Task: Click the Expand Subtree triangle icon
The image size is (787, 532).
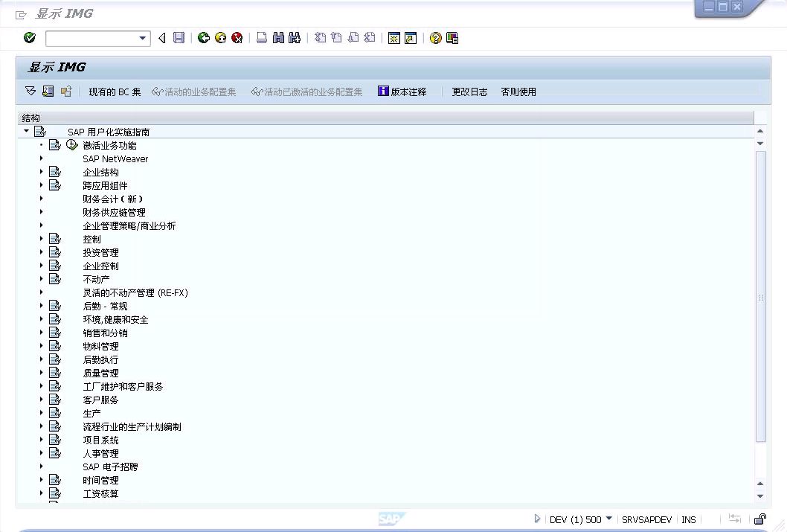Action: [x=30, y=92]
